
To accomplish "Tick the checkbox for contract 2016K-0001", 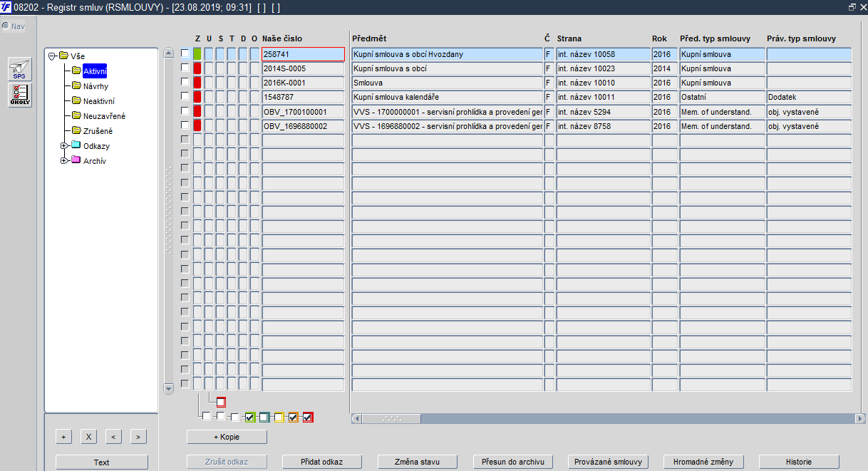I will 185,82.
